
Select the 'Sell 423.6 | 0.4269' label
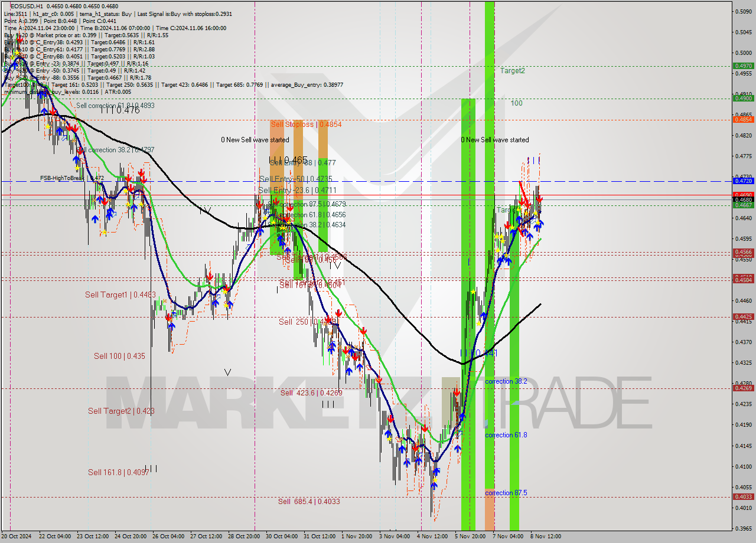pos(311,392)
